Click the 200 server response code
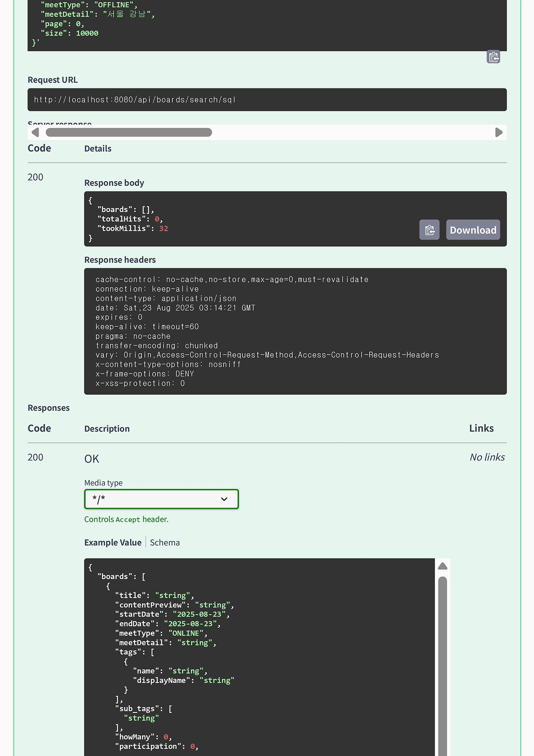 (x=35, y=177)
